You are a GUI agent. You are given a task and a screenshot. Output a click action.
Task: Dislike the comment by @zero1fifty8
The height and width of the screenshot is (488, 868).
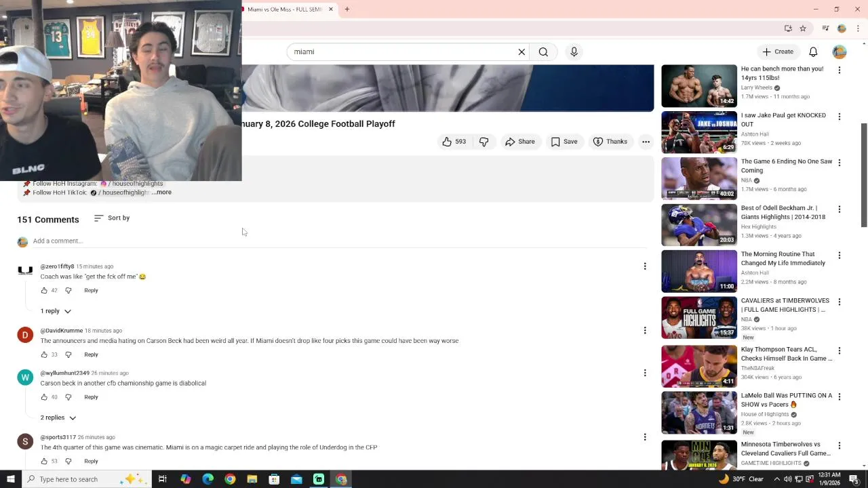pyautogui.click(x=68, y=290)
